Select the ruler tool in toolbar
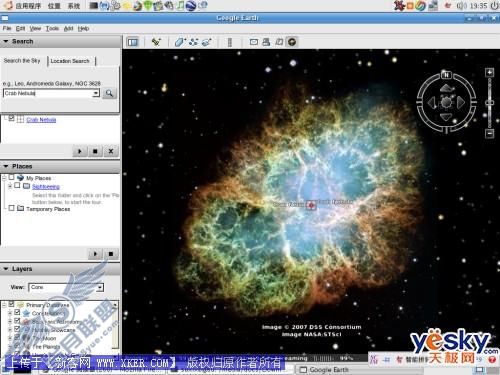Viewport: 500px width, 375px height. (x=230, y=42)
